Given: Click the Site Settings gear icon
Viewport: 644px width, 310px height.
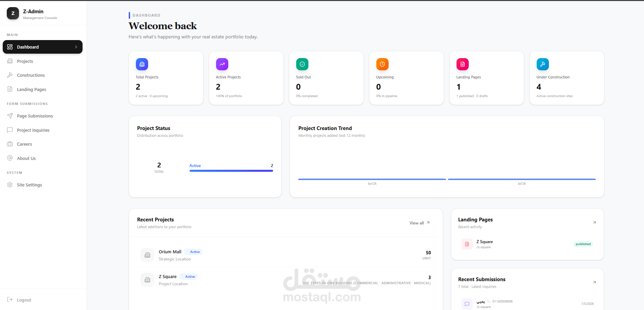Looking at the screenshot, I should click(10, 185).
